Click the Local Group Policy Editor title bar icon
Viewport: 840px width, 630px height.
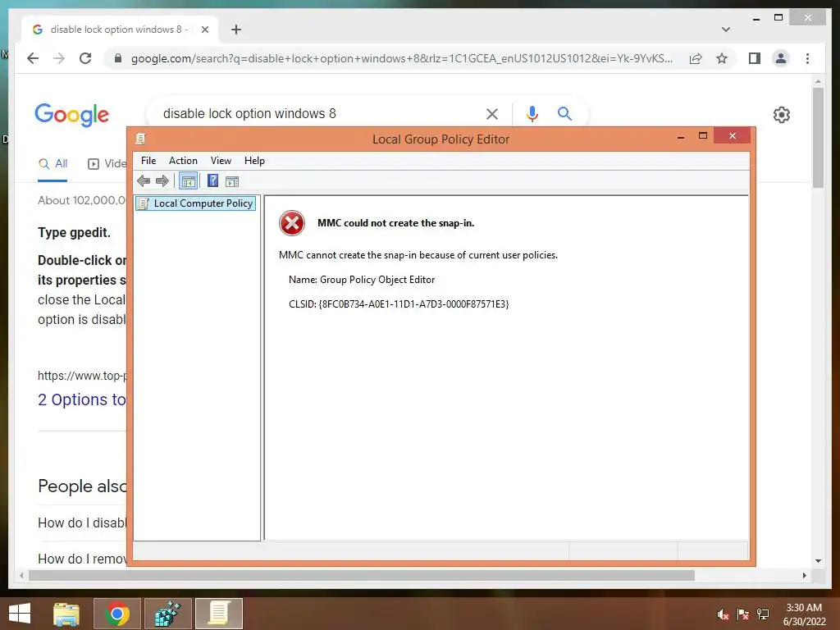140,139
